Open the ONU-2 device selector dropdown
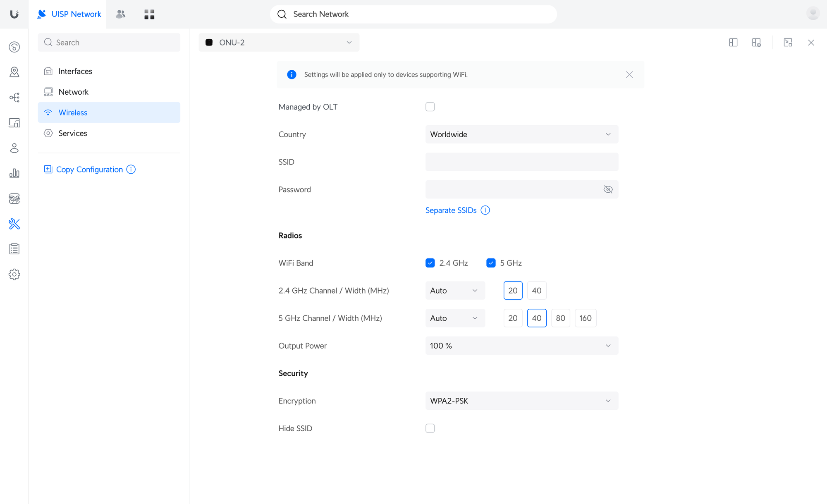The image size is (827, 504). (279, 43)
